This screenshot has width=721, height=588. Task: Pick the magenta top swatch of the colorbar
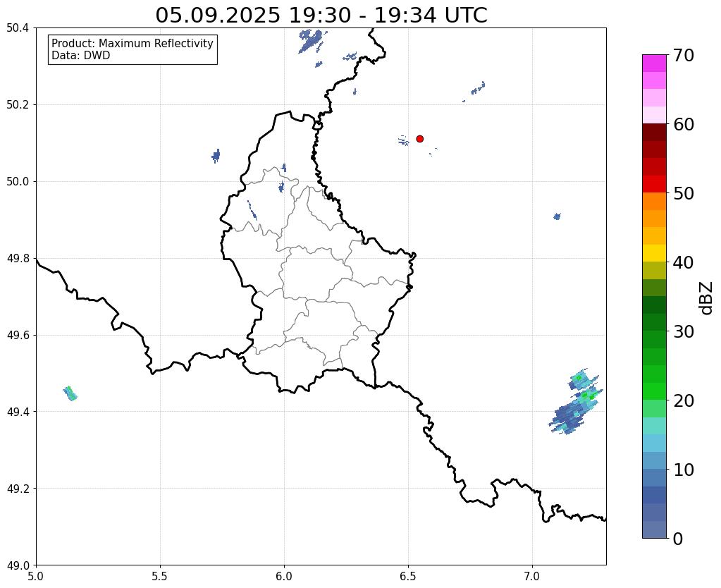coord(654,63)
